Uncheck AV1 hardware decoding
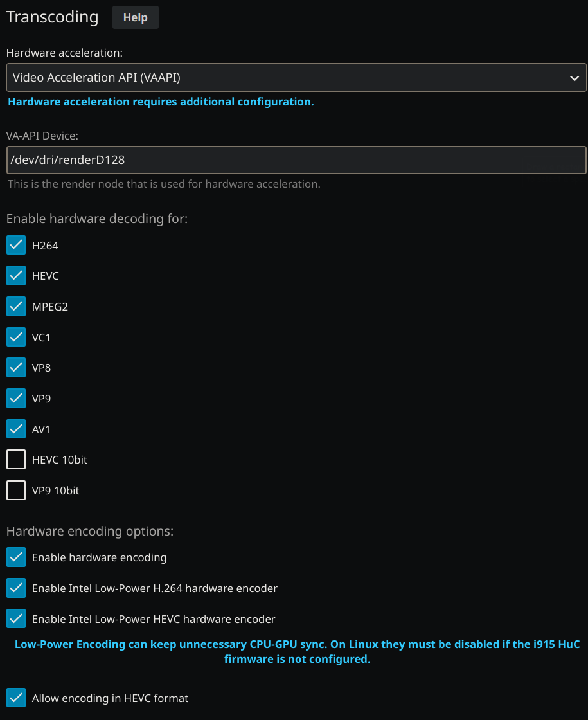This screenshot has width=588, height=720. tap(16, 429)
